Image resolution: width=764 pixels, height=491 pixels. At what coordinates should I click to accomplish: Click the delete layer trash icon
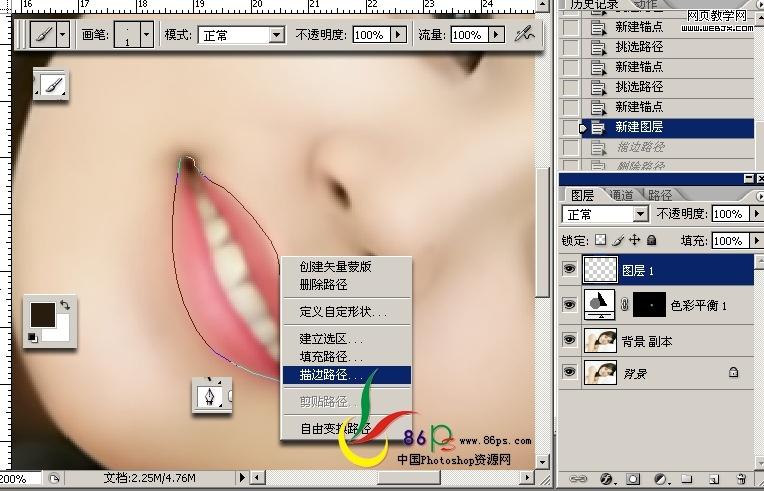tap(741, 479)
